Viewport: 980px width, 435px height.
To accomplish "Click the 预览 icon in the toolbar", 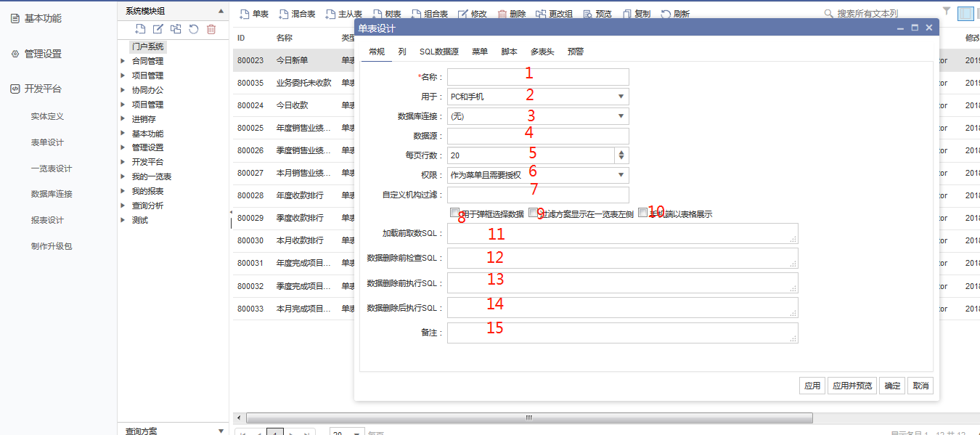I will tap(597, 12).
